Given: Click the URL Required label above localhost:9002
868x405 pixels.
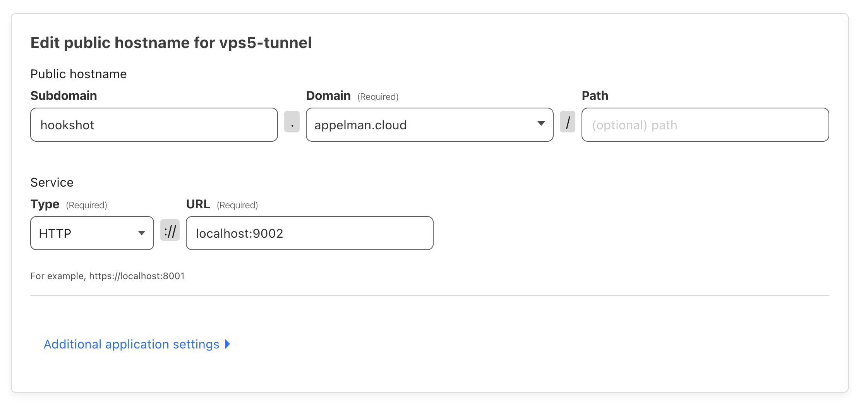Looking at the screenshot, I should tap(198, 204).
